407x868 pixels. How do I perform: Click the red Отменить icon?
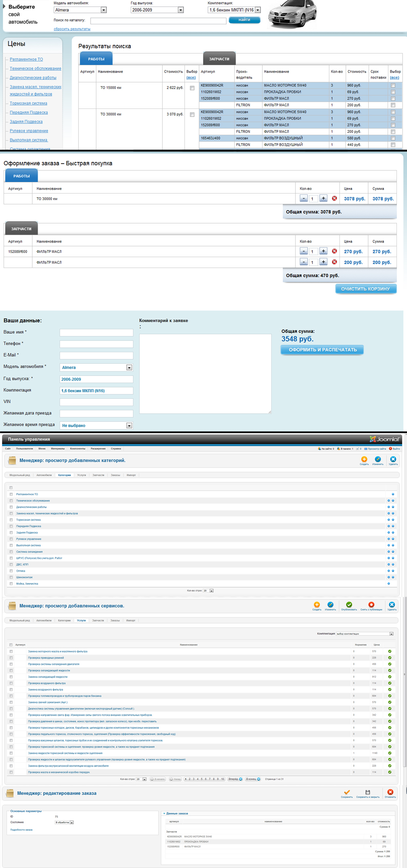tap(390, 792)
